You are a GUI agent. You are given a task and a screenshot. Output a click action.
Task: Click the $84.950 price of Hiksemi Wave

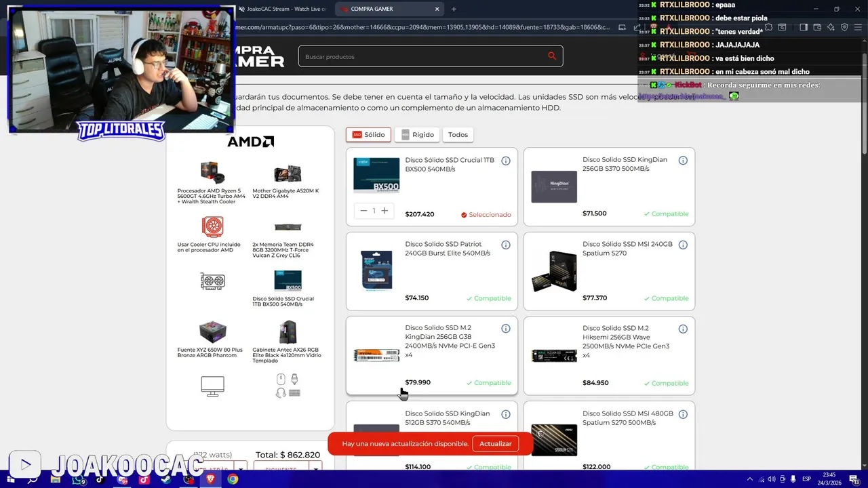(x=595, y=383)
